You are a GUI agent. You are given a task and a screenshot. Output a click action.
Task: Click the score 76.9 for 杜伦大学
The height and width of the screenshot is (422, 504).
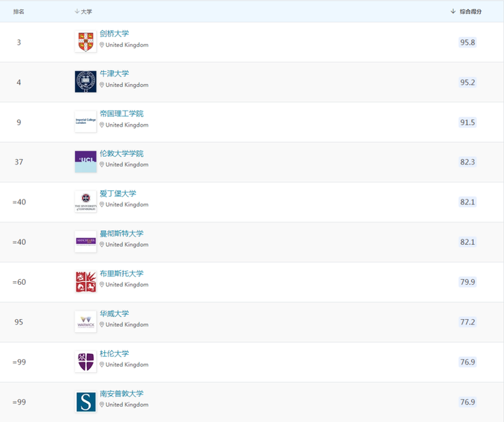[x=468, y=363]
